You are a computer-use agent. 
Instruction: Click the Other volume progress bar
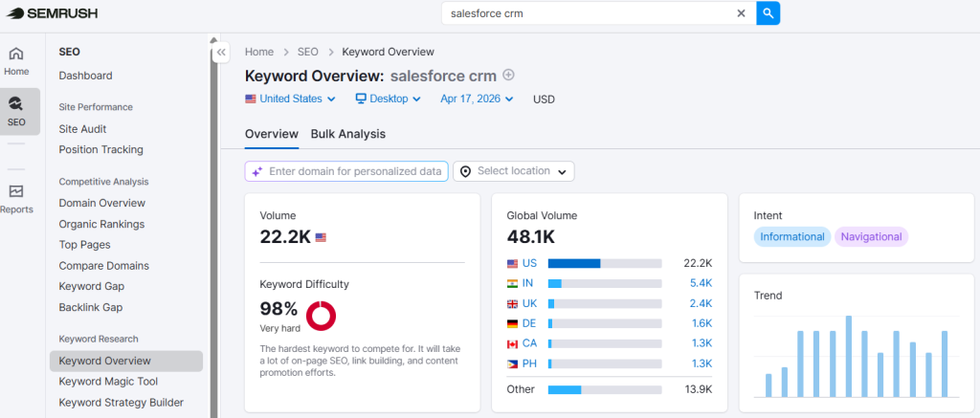[605, 390]
